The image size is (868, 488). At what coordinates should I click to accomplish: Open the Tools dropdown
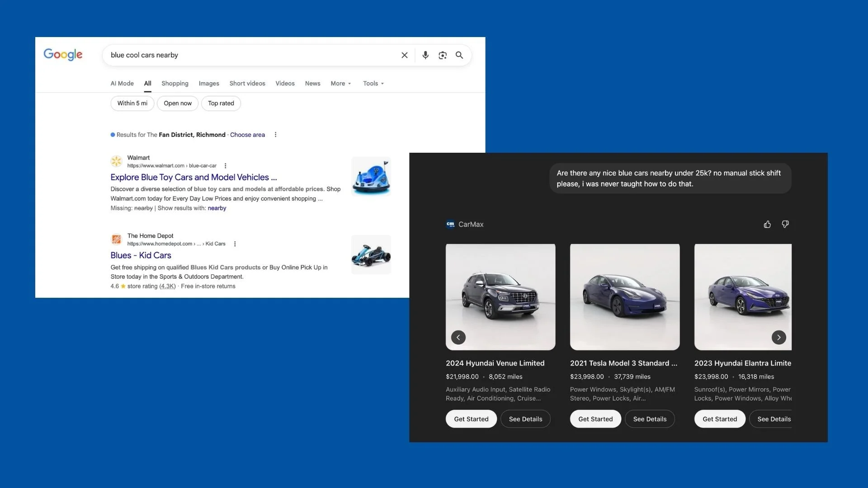[373, 84]
